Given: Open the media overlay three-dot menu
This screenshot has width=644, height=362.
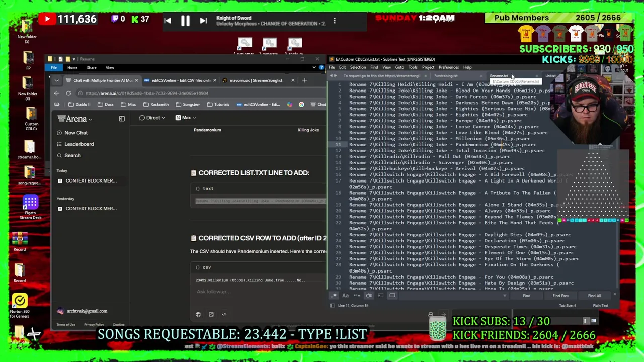Looking at the screenshot, I should [335, 21].
